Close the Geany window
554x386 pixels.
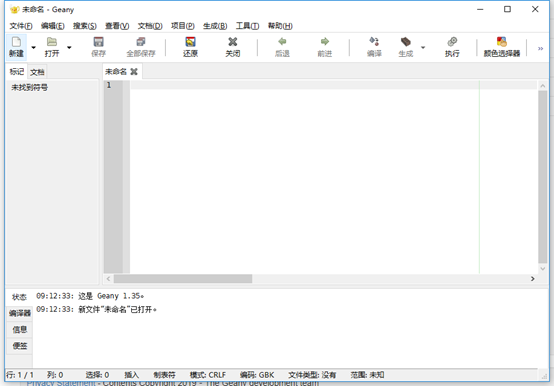[x=535, y=10]
